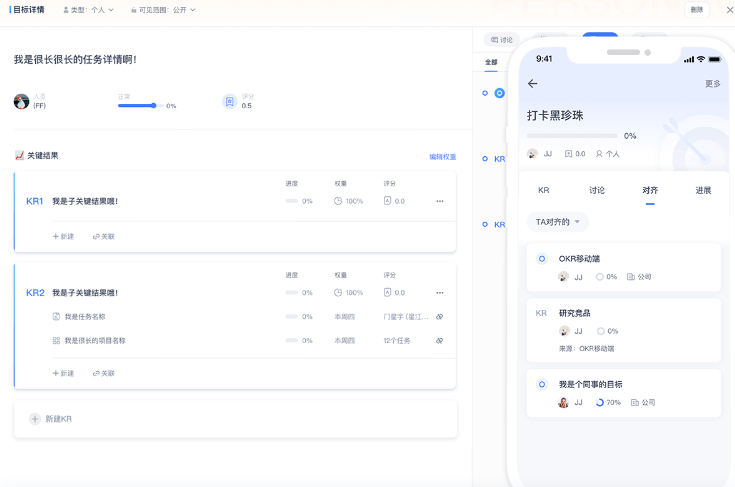735x487 pixels.
Task: Click the 关键结果 chart icon
Action: [19, 155]
